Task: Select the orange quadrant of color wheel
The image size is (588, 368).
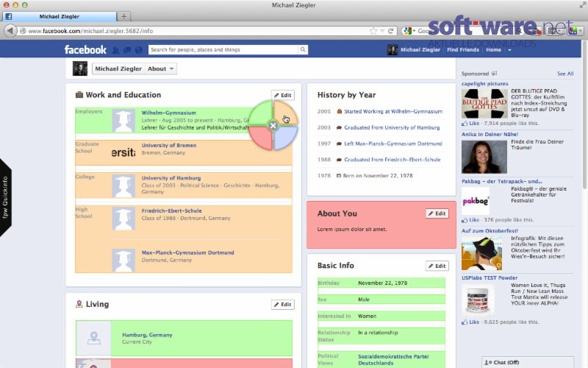Action: click(x=285, y=113)
